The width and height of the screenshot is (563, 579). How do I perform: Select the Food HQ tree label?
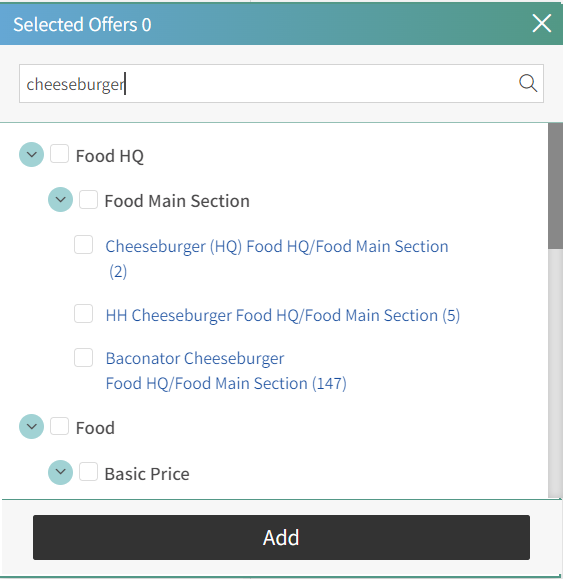110,156
